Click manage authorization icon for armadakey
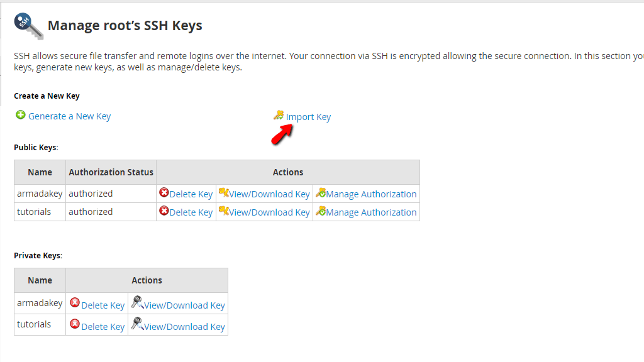644x362 pixels. tap(320, 193)
